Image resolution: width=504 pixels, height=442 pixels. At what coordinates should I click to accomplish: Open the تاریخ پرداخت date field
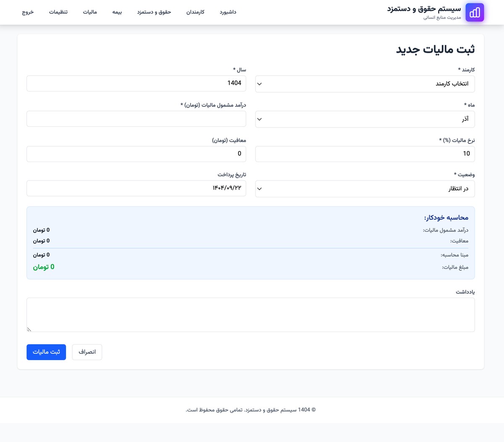(x=136, y=188)
